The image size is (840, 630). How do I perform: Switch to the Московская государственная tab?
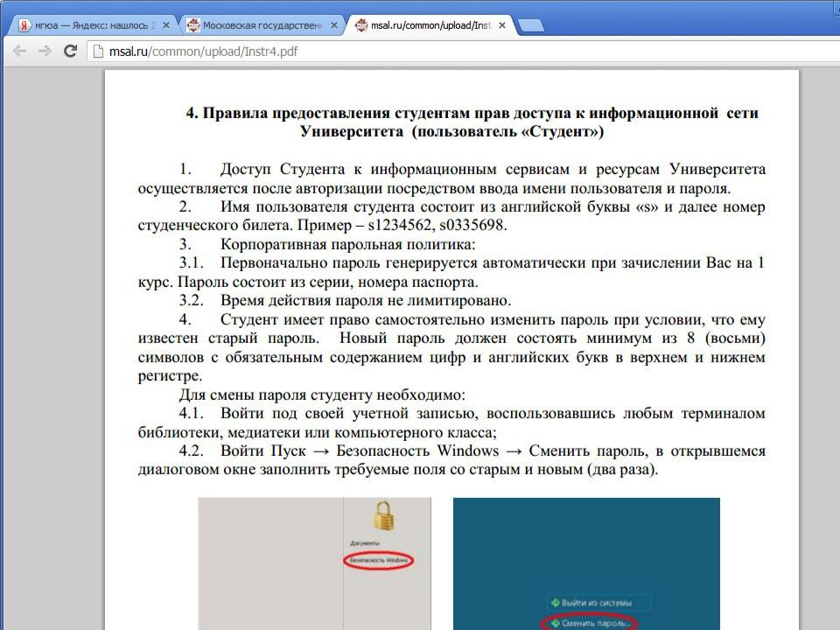point(262,25)
